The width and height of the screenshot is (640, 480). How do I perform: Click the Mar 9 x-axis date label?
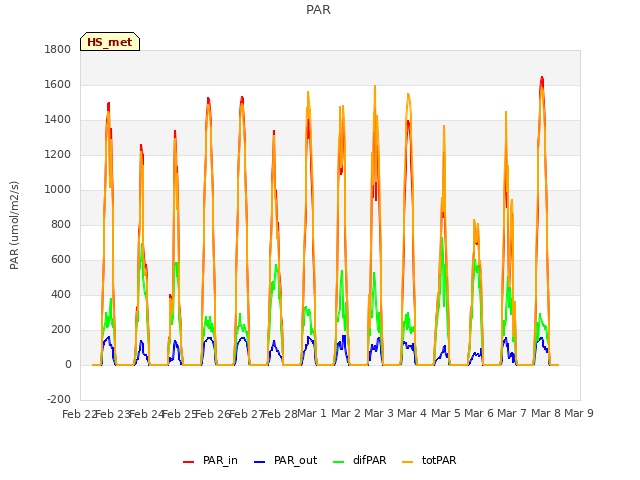(579, 413)
